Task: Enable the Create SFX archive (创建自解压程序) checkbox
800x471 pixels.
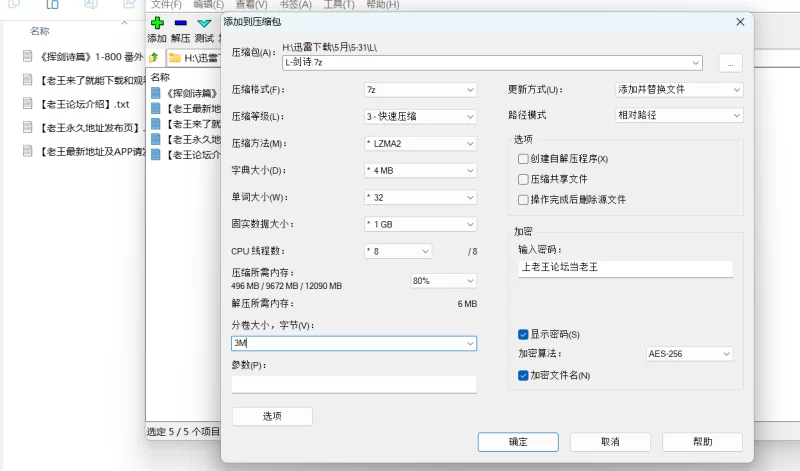Action: [x=523, y=159]
